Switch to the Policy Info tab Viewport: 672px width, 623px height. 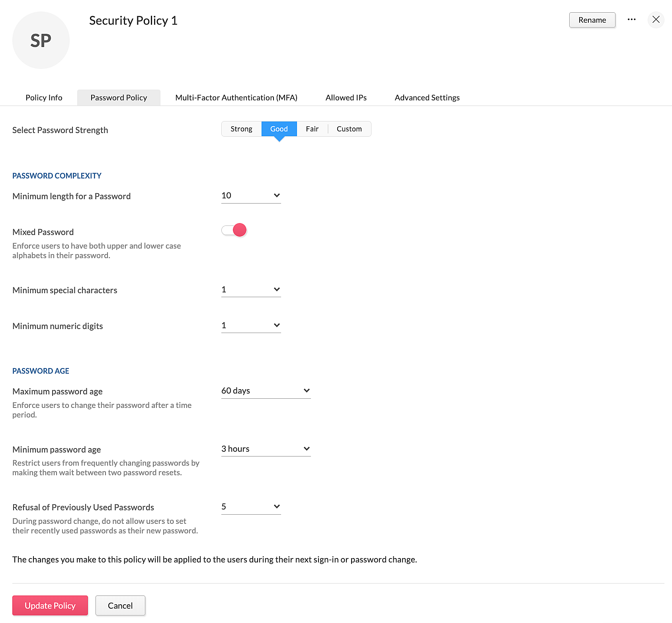coord(44,98)
